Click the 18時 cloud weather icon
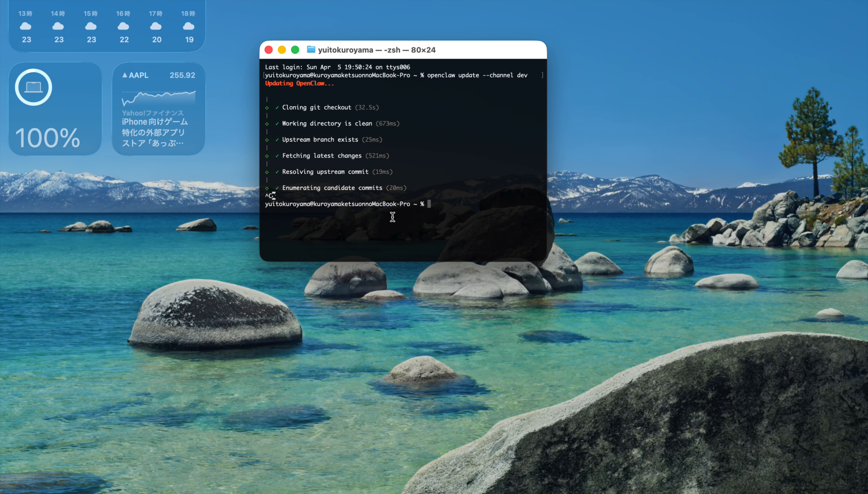The width and height of the screenshot is (868, 494). 189,26
